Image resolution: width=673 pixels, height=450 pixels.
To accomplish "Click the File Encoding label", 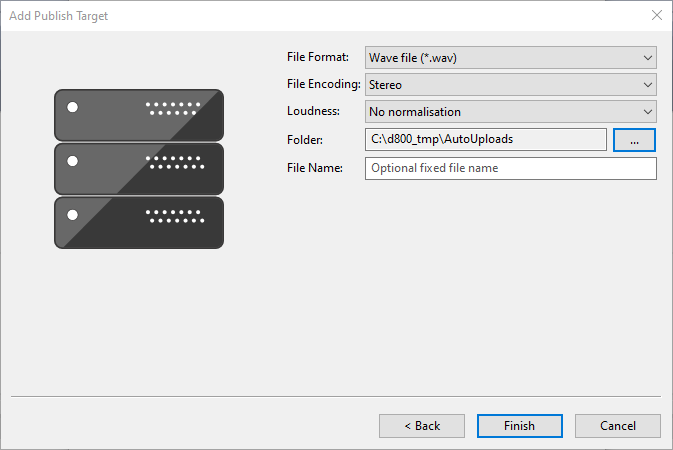I will click(323, 85).
